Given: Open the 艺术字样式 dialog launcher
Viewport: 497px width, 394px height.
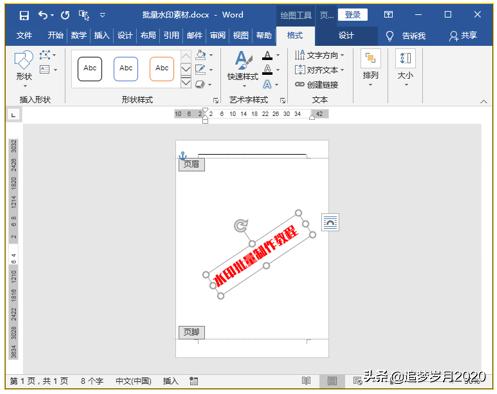Looking at the screenshot, I should pos(283,100).
